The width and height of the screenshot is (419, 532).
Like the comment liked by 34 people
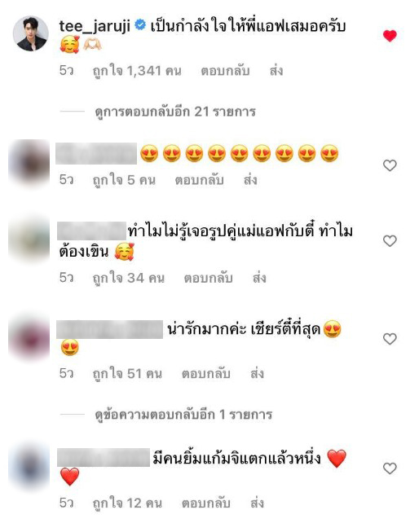coord(390,241)
